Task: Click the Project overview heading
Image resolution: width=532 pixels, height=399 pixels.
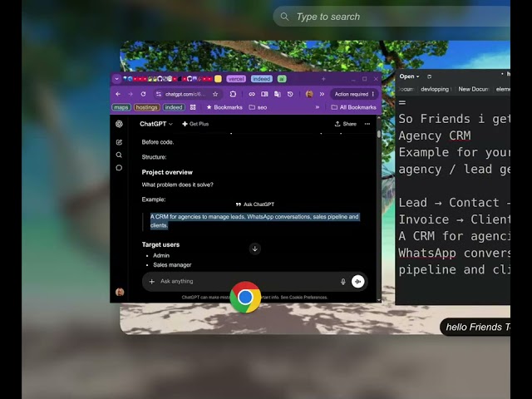Action: pyautogui.click(x=167, y=172)
